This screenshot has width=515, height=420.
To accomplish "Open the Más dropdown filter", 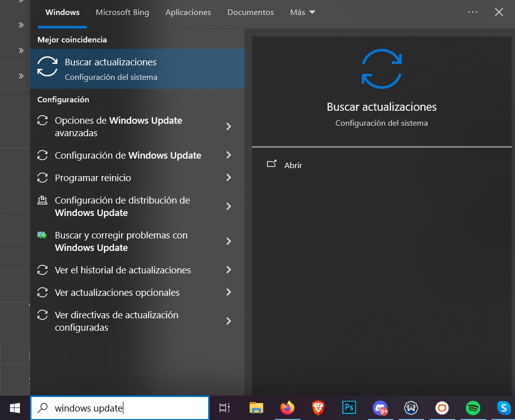I will coord(302,12).
